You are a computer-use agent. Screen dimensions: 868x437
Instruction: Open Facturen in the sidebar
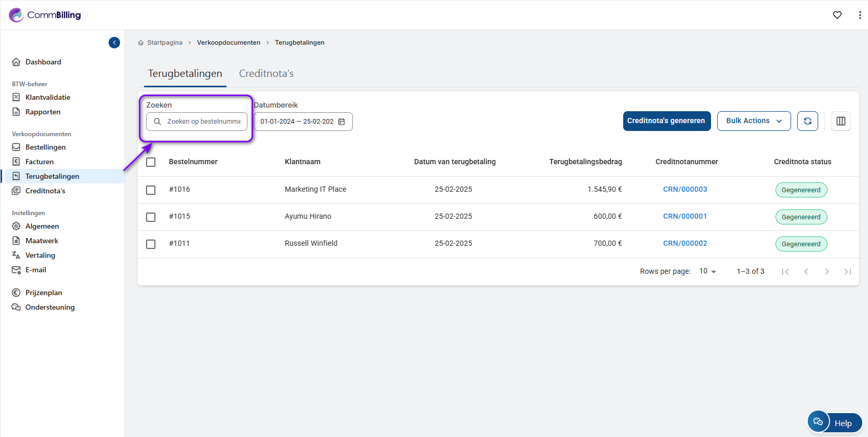(40, 162)
